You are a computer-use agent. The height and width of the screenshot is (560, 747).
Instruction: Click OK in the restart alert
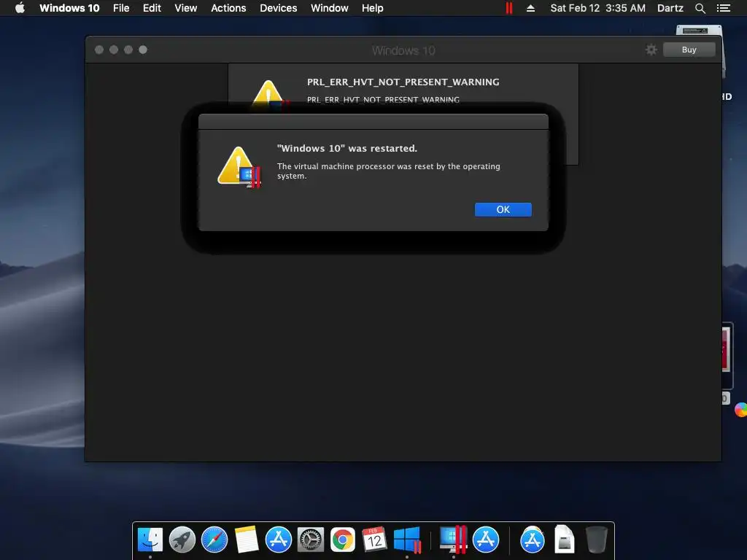[x=503, y=209]
